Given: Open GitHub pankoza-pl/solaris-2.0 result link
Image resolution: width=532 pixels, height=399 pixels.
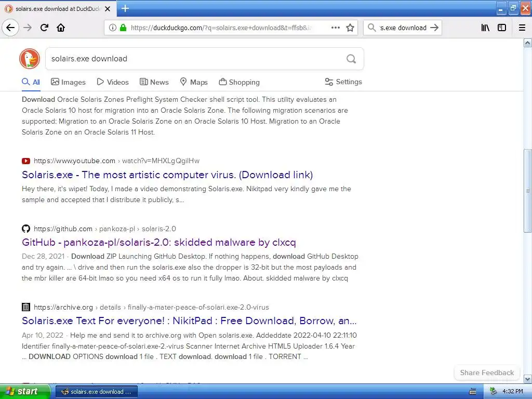Looking at the screenshot, I should tap(159, 242).
